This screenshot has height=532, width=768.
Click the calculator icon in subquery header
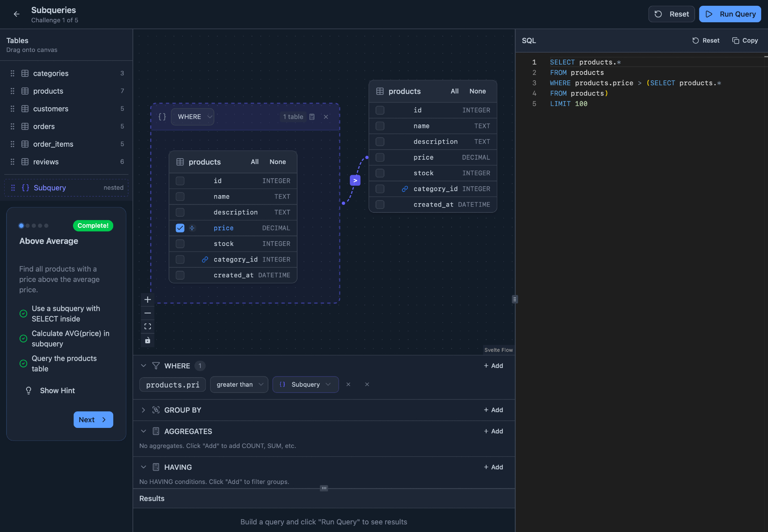tap(312, 117)
